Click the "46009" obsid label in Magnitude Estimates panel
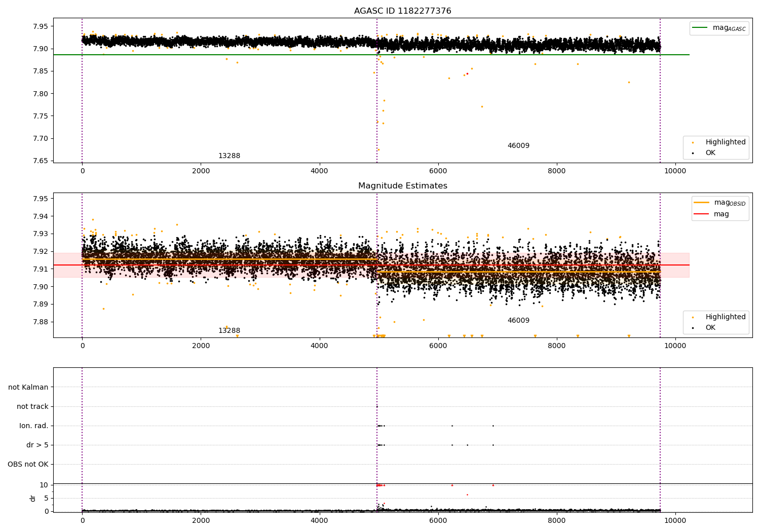 pos(518,321)
